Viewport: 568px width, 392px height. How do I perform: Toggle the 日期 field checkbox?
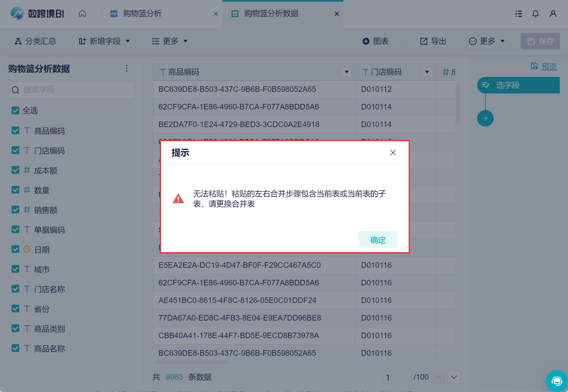pos(15,249)
